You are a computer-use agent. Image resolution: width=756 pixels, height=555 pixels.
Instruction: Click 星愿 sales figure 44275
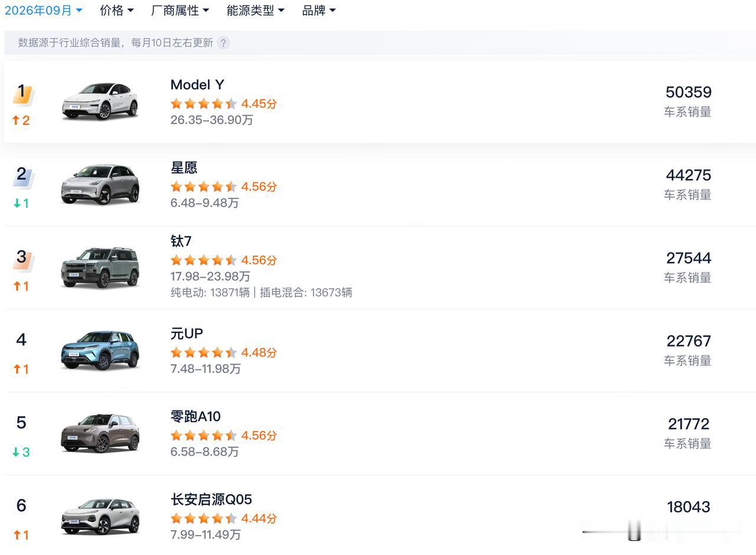pyautogui.click(x=689, y=175)
